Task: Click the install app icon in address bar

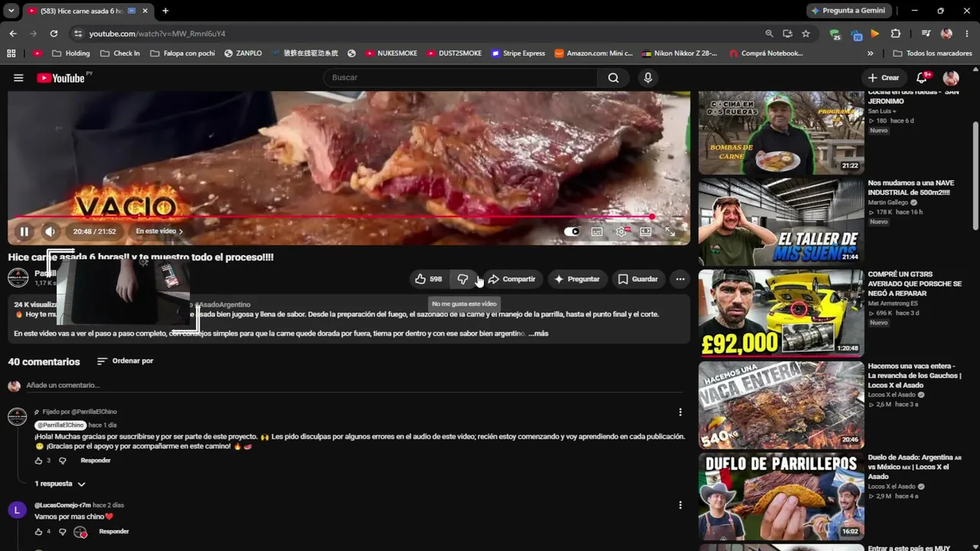Action: click(x=787, y=34)
